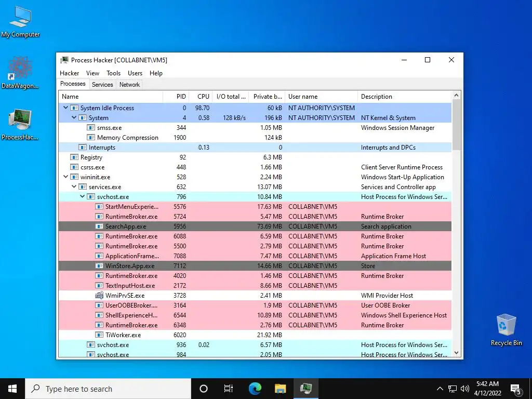Sort by the Name column header
This screenshot has width=532, height=399.
click(x=111, y=96)
